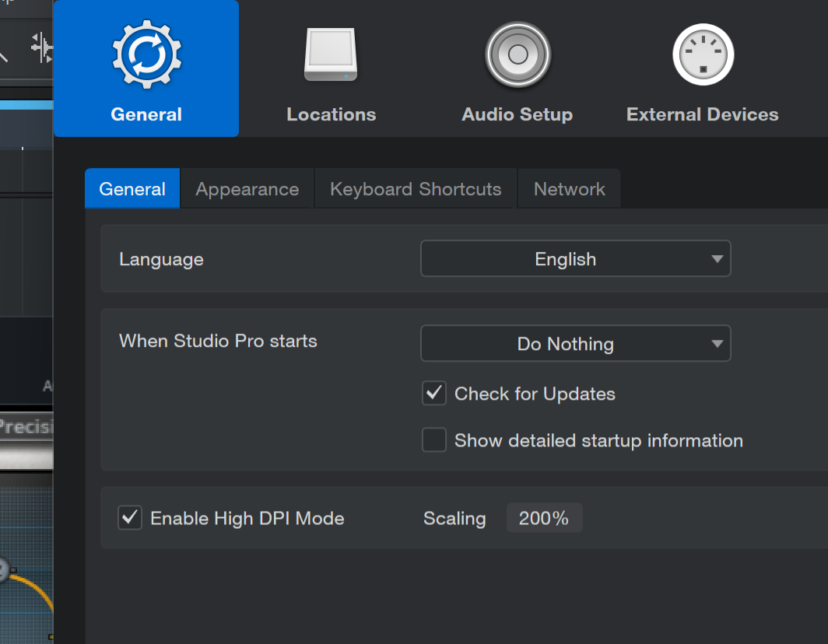Select the split tool icon in toolbar
Viewport: 828px width, 644px height.
(x=42, y=47)
